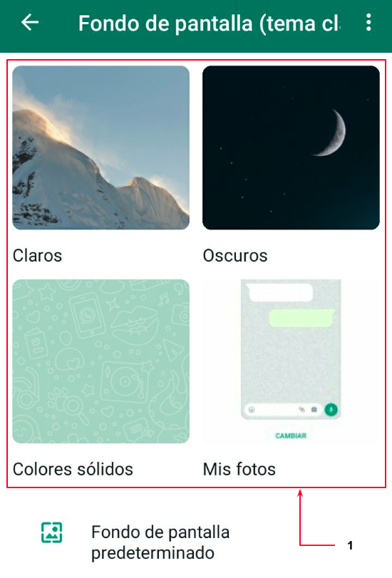Tap the emoji icon in chat preview
The height and width of the screenshot is (578, 392).
click(252, 410)
